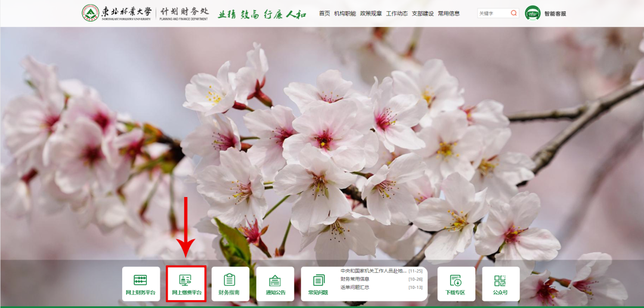Click the 智能客服 robot icon
The image size is (644, 308).
[x=532, y=13]
